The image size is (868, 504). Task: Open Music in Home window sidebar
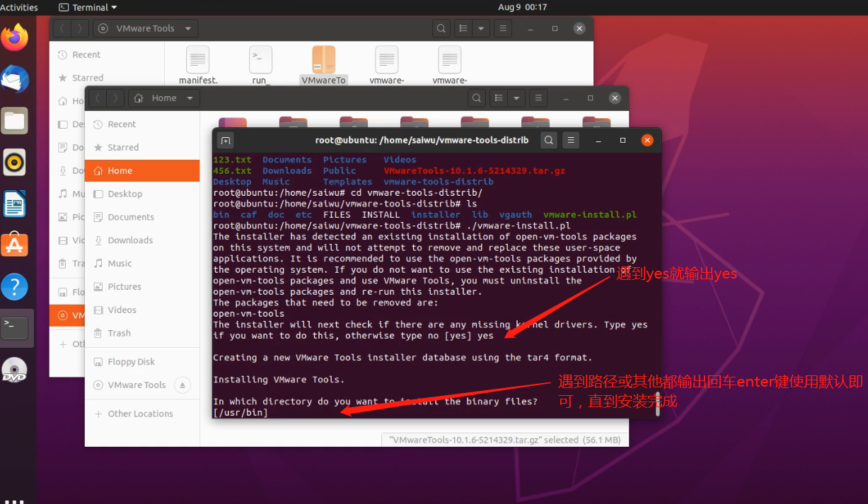coord(142,263)
